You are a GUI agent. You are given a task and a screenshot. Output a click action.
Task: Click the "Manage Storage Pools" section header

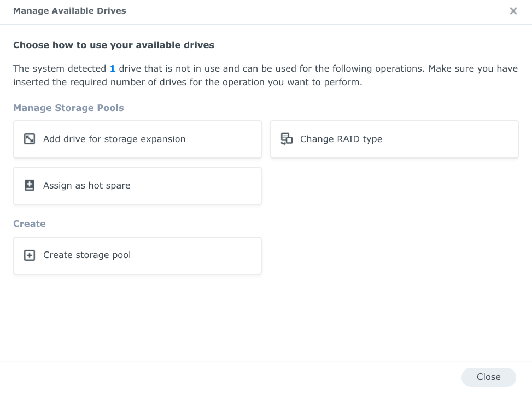(x=68, y=108)
